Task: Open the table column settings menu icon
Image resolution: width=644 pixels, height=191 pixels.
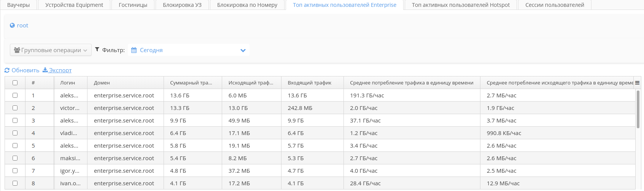Action: coord(637,83)
